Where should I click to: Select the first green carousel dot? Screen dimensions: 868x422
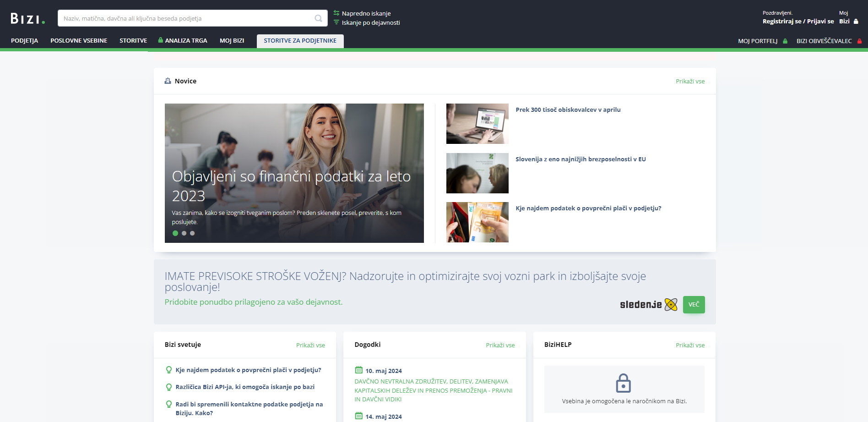tap(175, 233)
